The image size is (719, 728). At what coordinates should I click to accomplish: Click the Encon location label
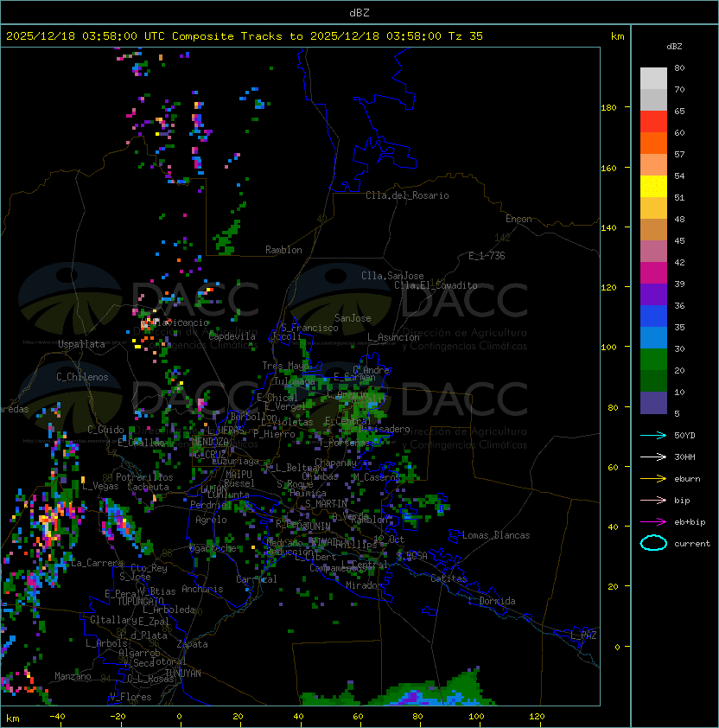(x=519, y=219)
